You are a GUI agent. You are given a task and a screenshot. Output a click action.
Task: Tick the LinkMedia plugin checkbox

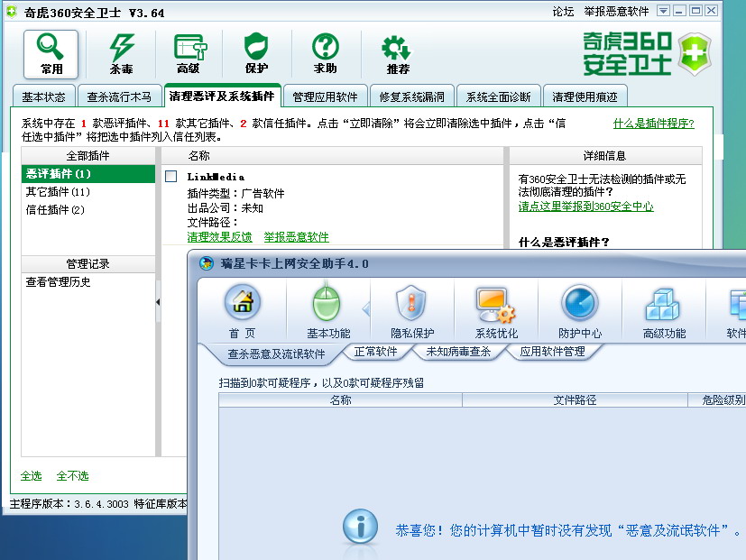[170, 177]
